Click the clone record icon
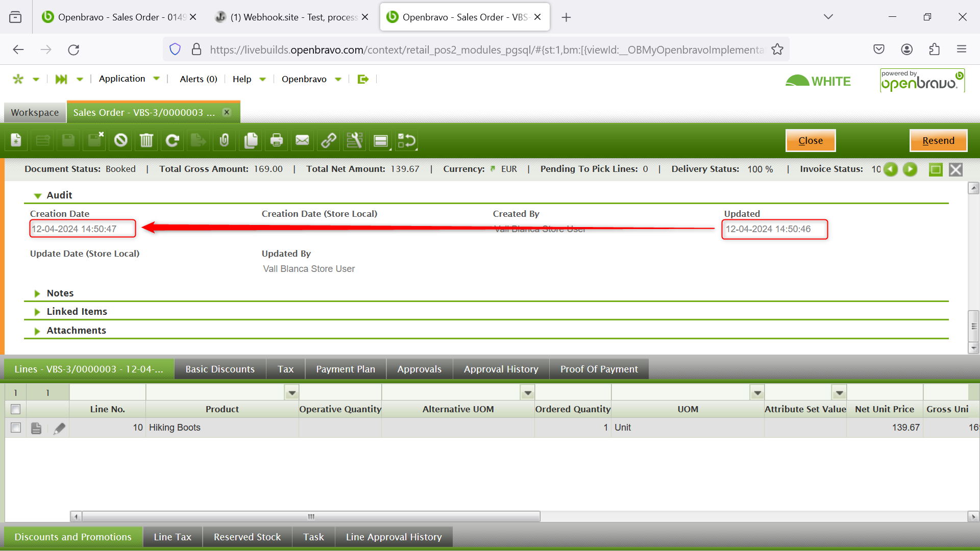 (251, 140)
